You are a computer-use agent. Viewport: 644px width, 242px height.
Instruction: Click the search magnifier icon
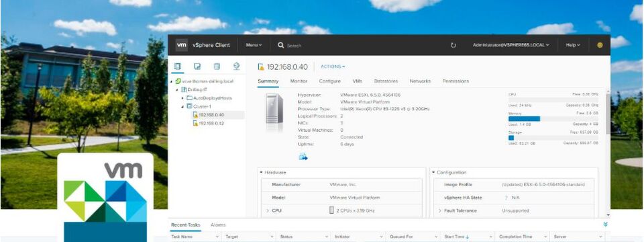(x=281, y=45)
